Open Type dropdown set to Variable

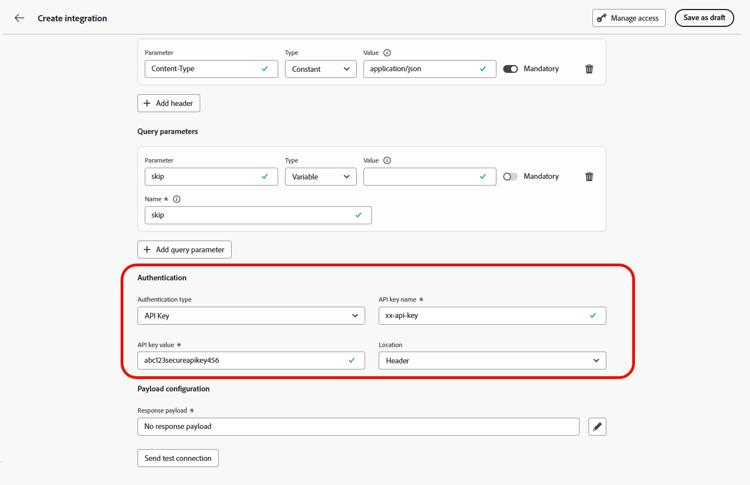click(320, 176)
